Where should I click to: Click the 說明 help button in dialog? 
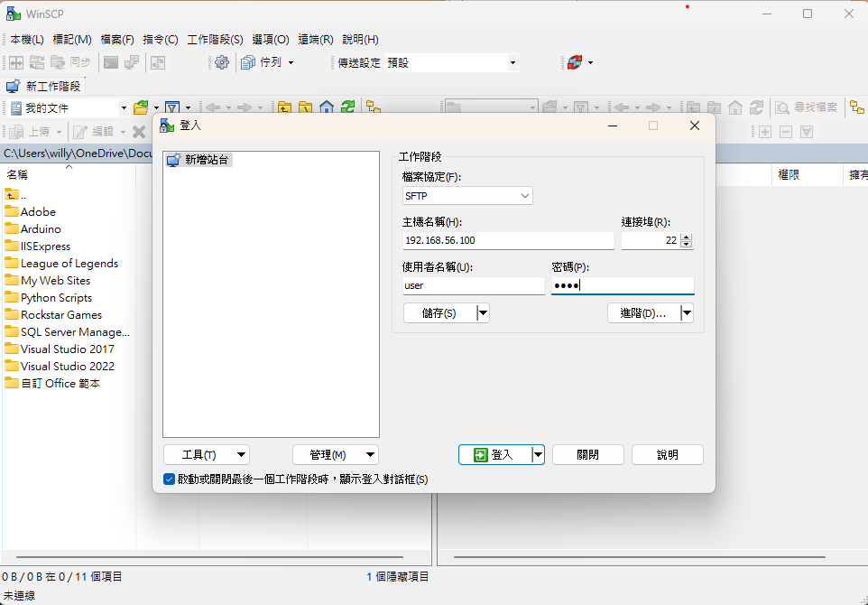point(668,455)
